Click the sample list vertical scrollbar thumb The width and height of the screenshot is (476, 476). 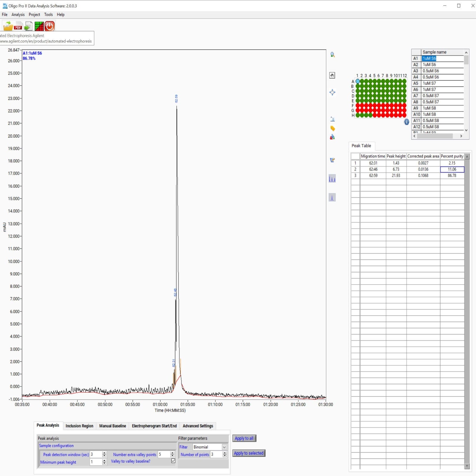[x=466, y=59]
